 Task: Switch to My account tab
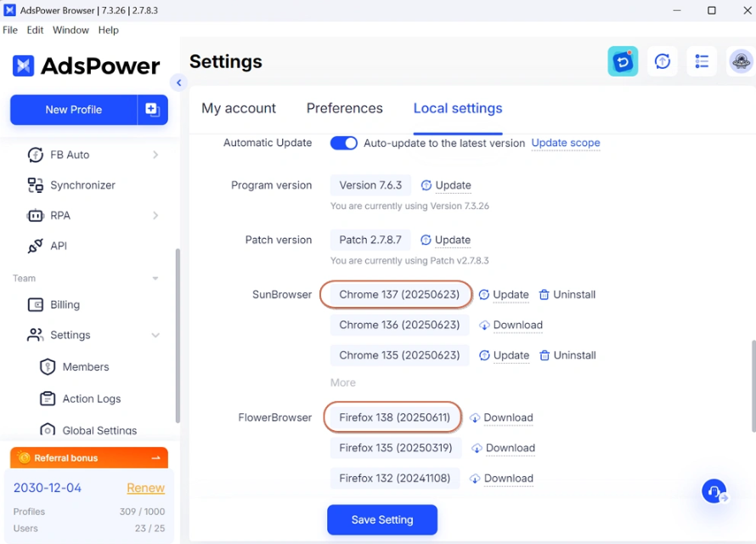coord(239,108)
